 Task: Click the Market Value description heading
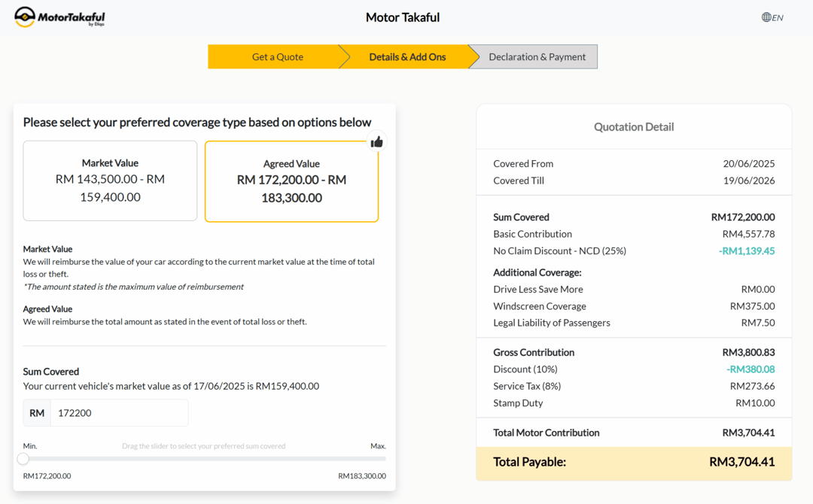47,249
